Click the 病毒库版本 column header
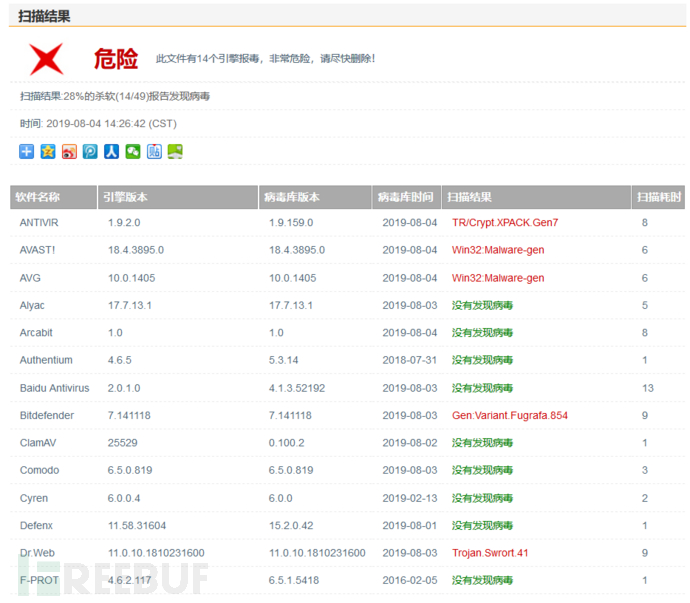This screenshot has width=690, height=603. [x=291, y=197]
